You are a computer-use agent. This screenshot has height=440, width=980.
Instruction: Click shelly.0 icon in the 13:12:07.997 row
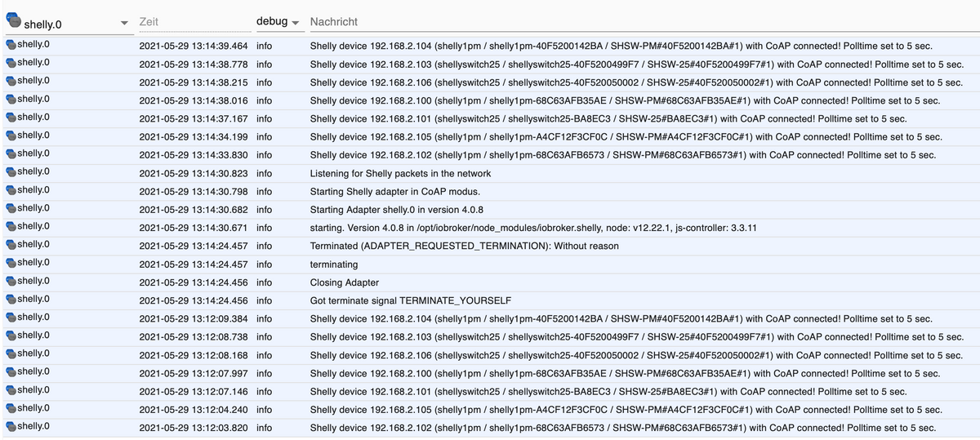click(x=11, y=372)
